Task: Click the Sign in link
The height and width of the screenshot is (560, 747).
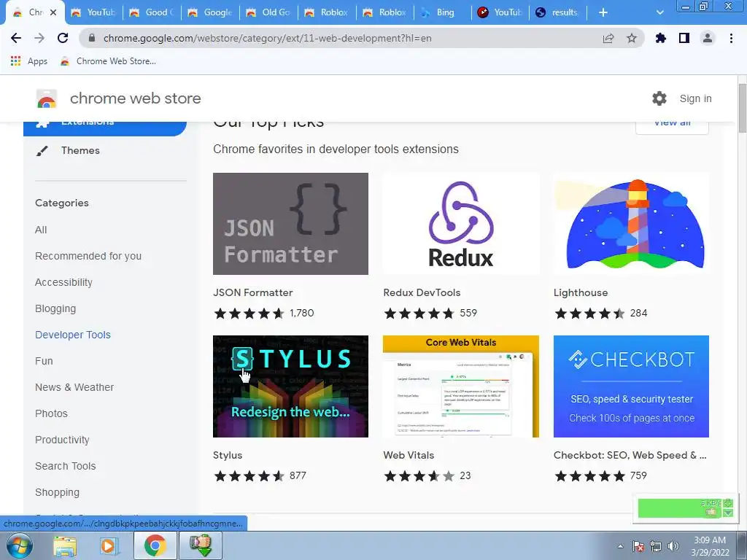Action: (x=695, y=98)
